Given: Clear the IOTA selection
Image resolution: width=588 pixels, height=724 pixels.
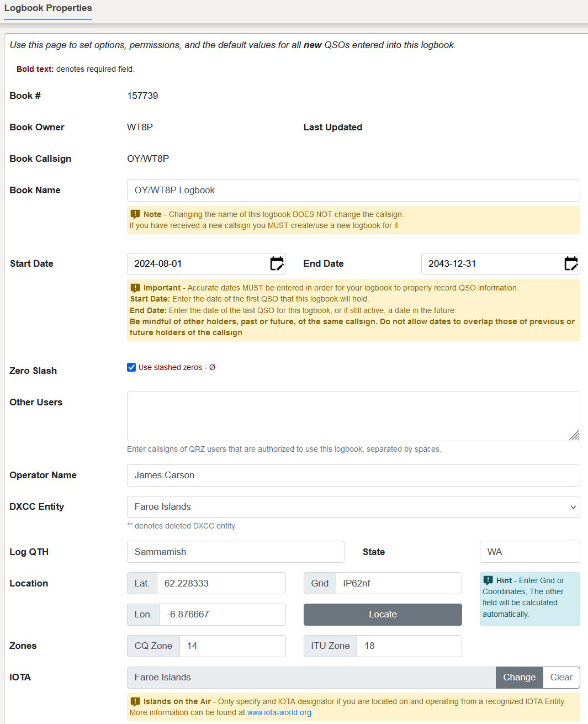Looking at the screenshot, I should [x=561, y=677].
